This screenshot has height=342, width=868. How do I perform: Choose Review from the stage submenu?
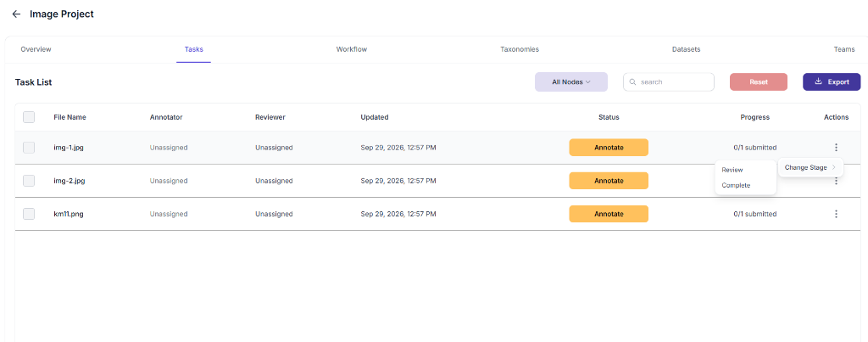732,170
